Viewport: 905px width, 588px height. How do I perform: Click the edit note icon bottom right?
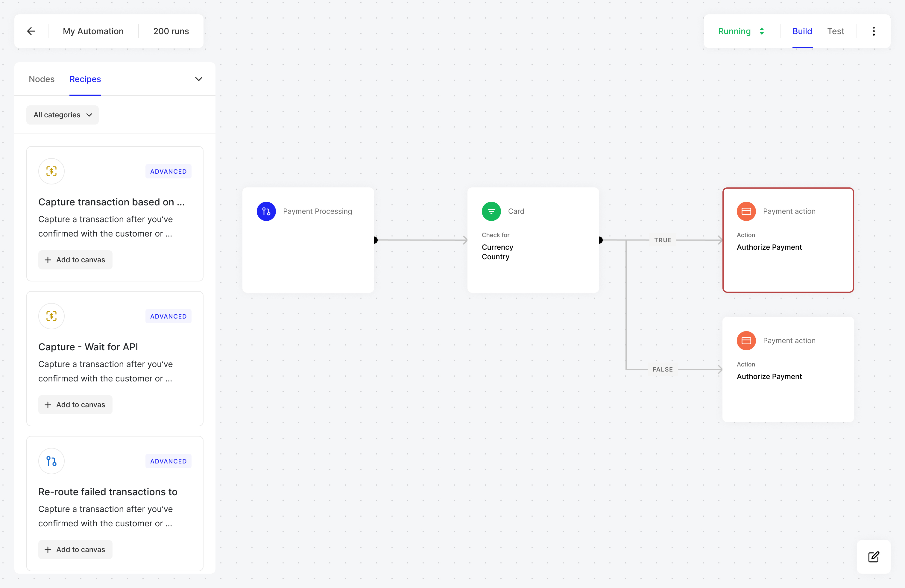[x=874, y=557]
